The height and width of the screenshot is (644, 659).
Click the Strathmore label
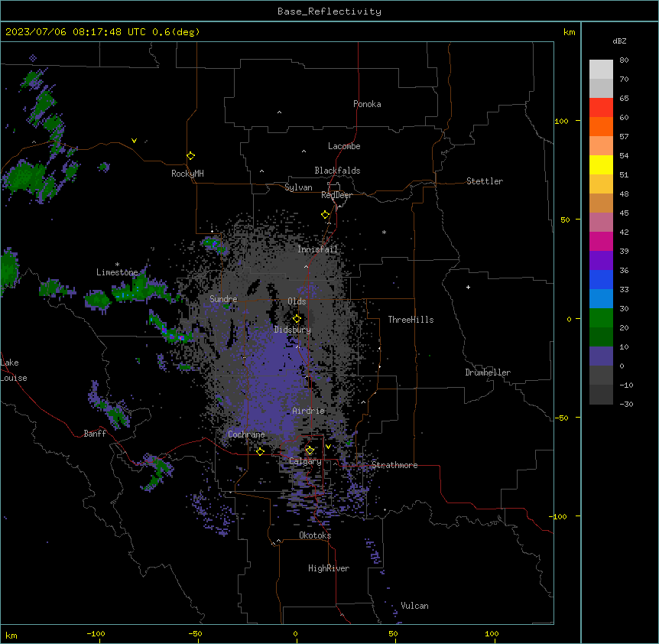point(394,465)
